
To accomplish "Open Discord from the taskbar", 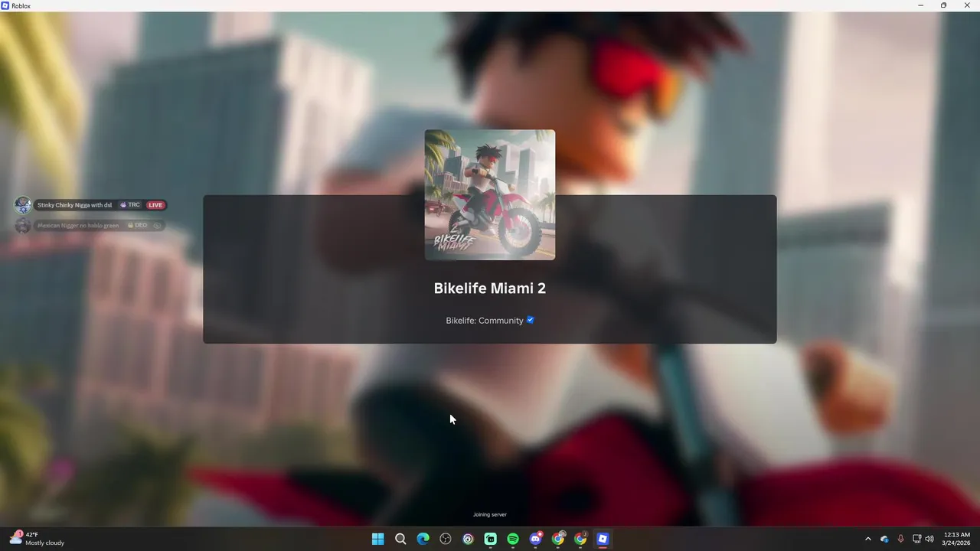I will point(536,539).
